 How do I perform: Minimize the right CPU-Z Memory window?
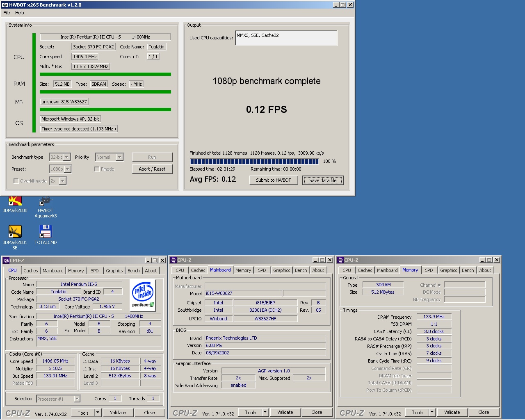pos(483,260)
